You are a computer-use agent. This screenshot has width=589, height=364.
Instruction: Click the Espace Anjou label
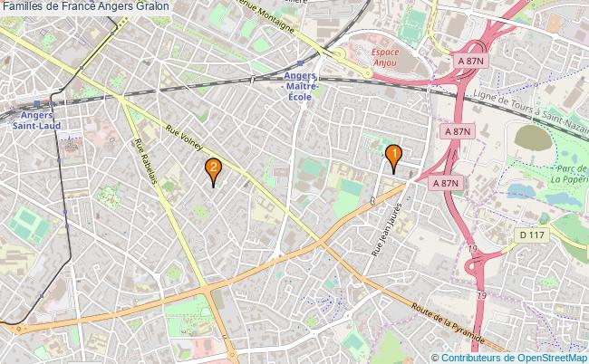tap(385, 57)
